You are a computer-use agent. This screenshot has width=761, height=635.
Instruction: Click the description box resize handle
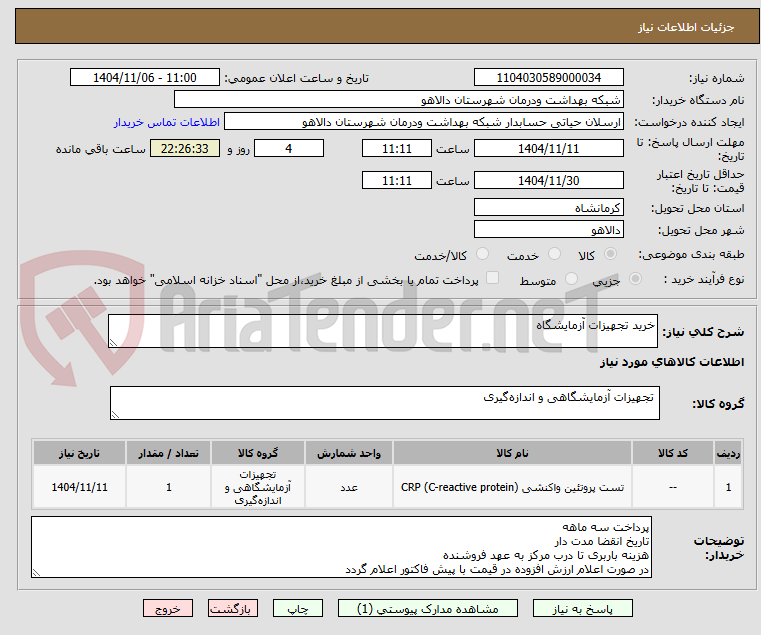[113, 343]
